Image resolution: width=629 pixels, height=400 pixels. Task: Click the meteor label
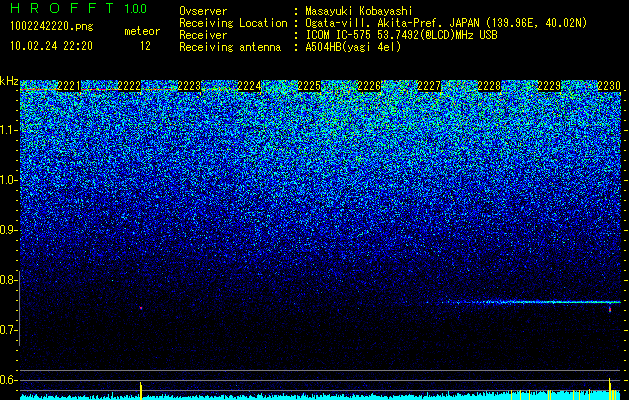(x=142, y=31)
